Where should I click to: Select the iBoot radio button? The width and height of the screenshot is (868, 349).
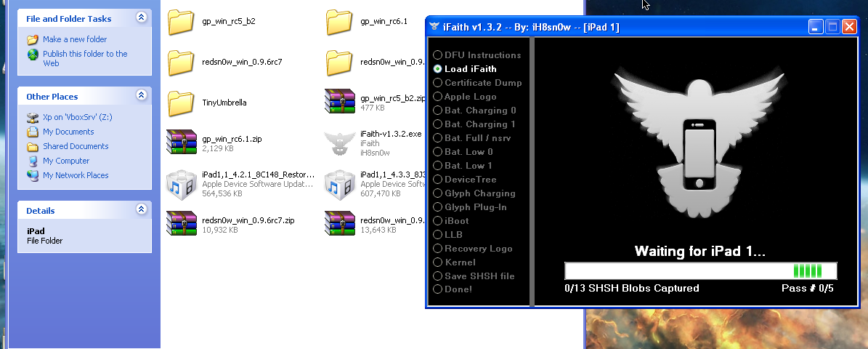(437, 220)
